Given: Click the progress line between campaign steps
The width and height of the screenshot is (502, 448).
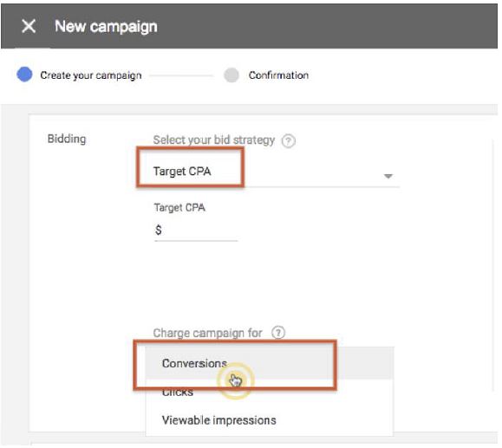Looking at the screenshot, I should [x=181, y=76].
